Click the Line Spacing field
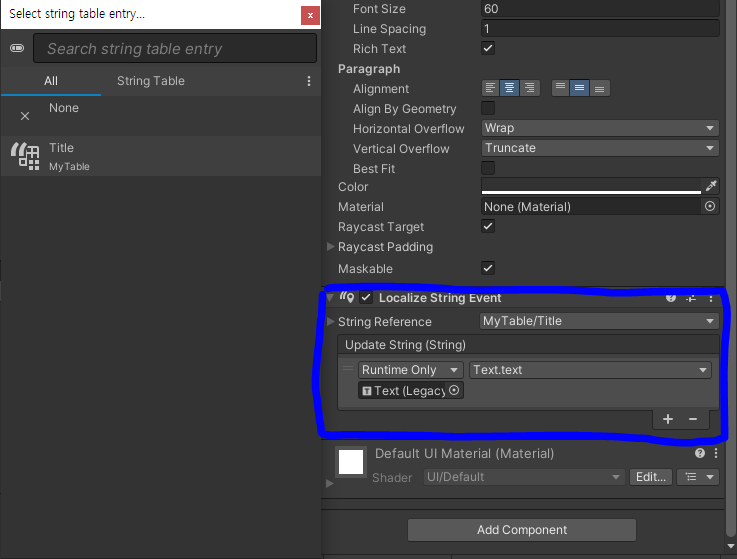This screenshot has height=559, width=737. point(600,29)
